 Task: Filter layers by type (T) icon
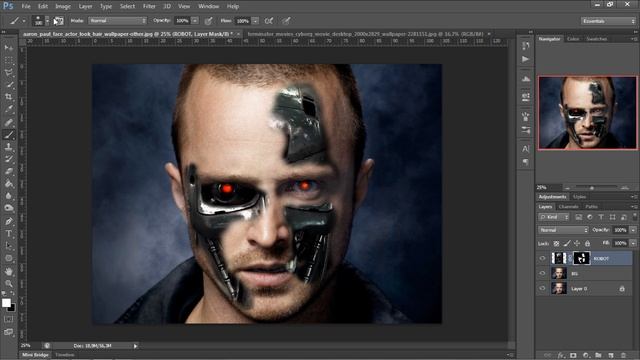(x=601, y=217)
